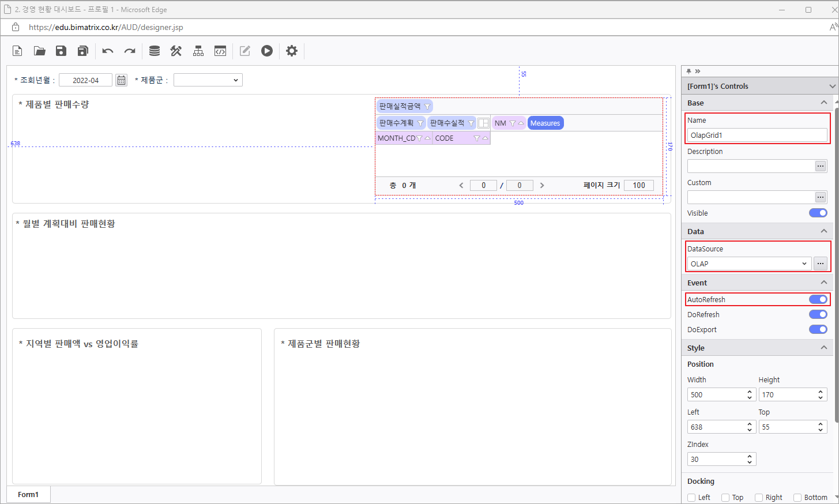This screenshot has width=839, height=504.
Task: Create a new report document
Action: [x=17, y=51]
